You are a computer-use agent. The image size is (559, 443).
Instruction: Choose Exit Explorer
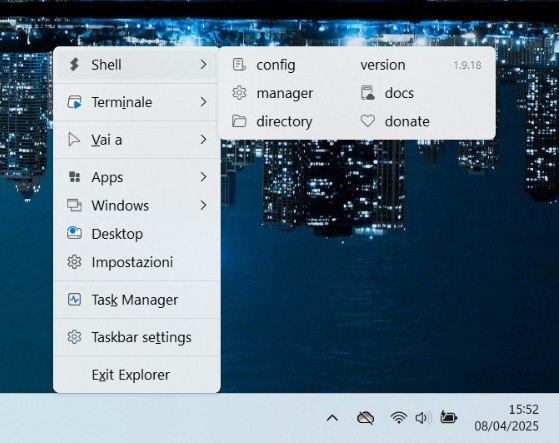coord(137,375)
